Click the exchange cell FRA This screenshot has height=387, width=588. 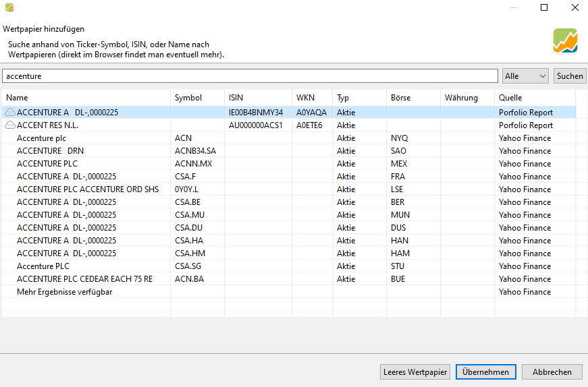(398, 177)
